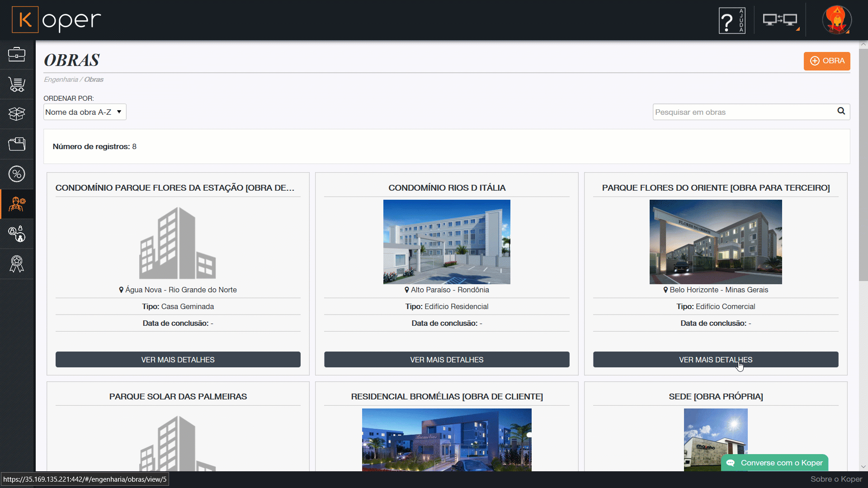Click Parque Flores do Oriente building photo
The height and width of the screenshot is (488, 868).
(x=715, y=242)
